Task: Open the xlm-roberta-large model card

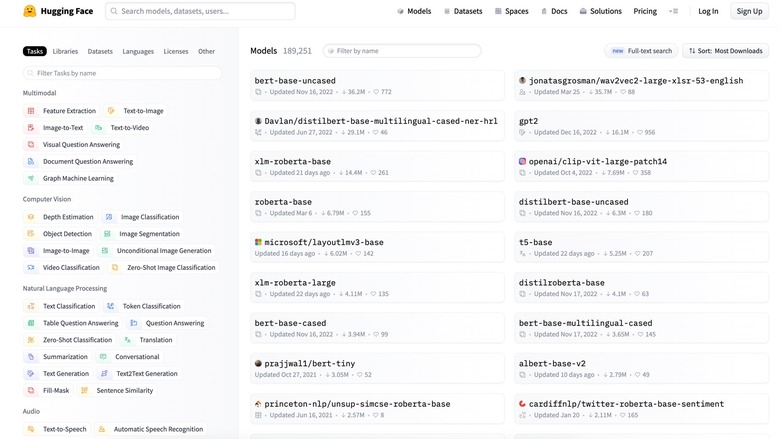Action: tap(377, 287)
